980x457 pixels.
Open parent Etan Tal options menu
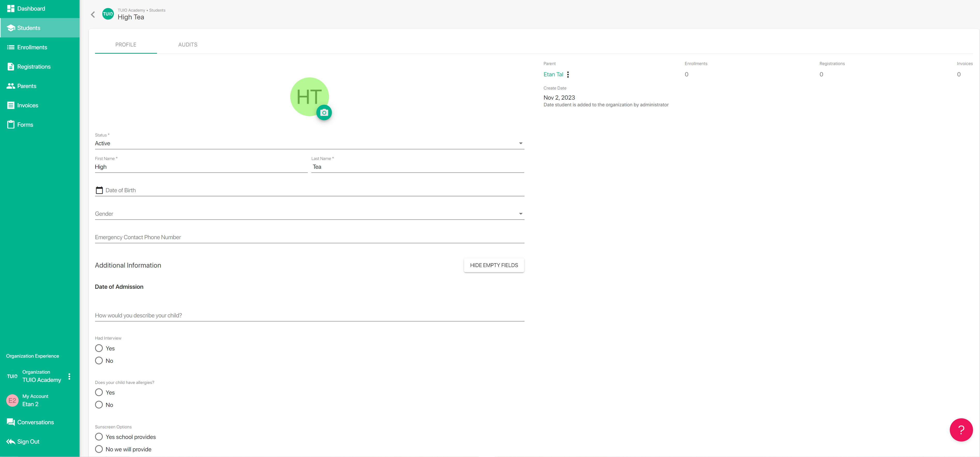(568, 75)
